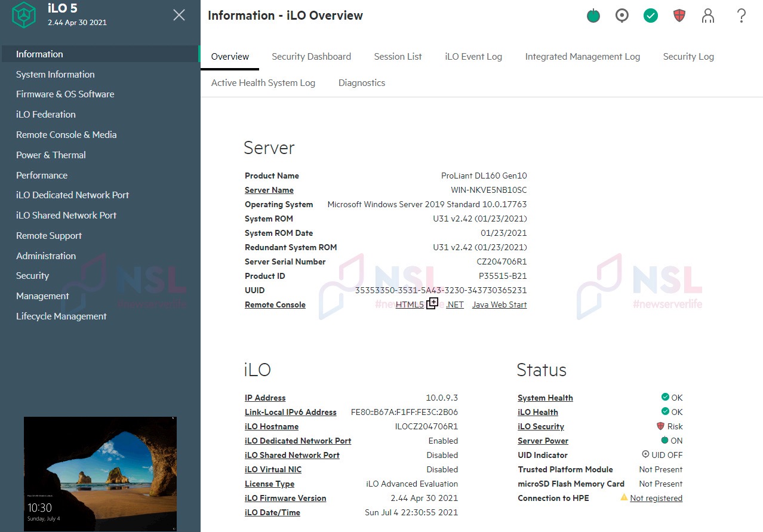Click the green OK icon beside System Health

(665, 397)
